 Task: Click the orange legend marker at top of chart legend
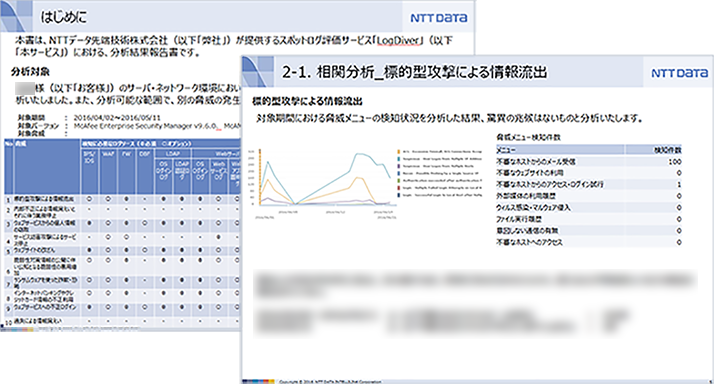coord(398,152)
